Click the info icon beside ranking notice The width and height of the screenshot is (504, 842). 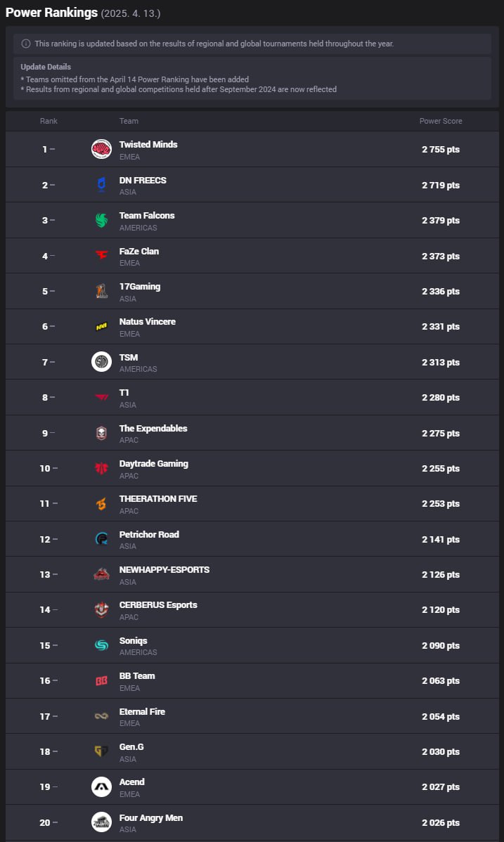(x=26, y=44)
